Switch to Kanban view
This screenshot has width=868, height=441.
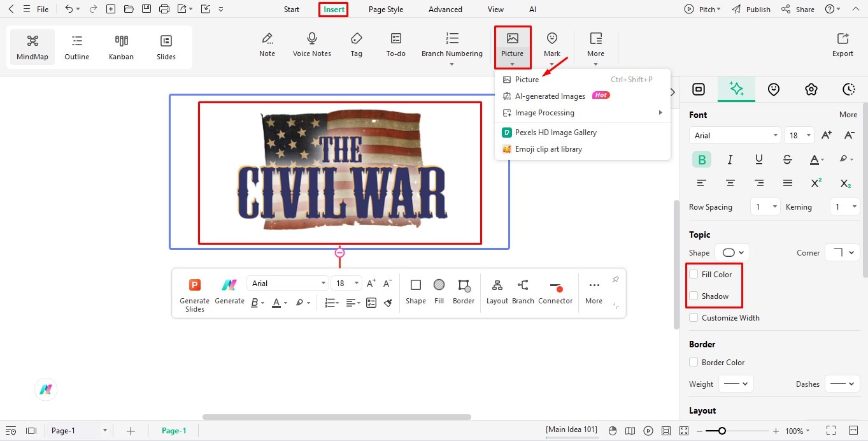(122, 47)
